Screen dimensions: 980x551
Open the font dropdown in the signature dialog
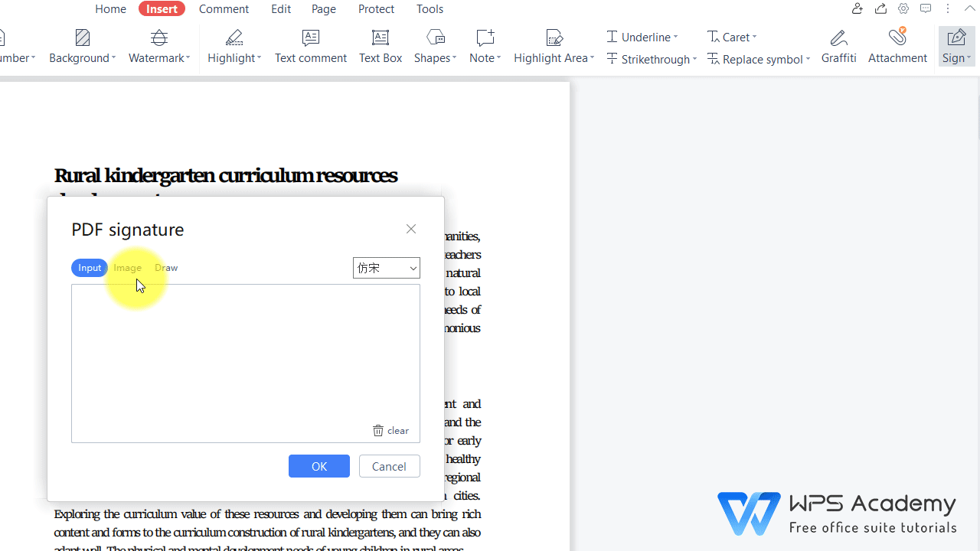click(x=386, y=267)
